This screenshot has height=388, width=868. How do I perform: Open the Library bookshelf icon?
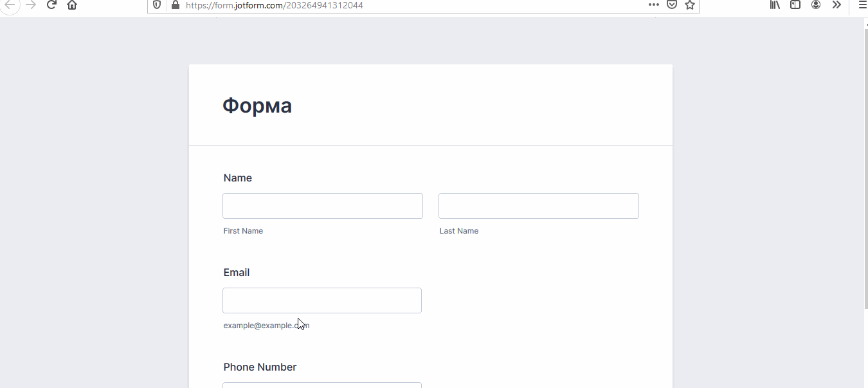pyautogui.click(x=775, y=5)
